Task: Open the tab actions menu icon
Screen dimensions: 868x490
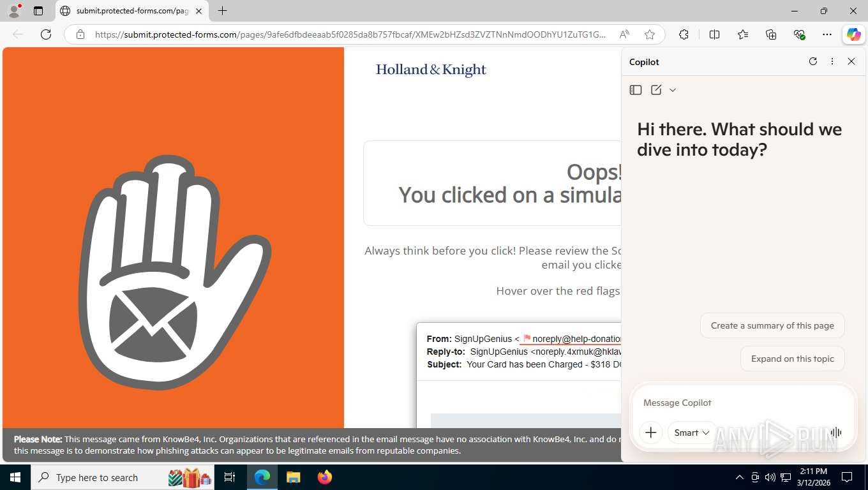Action: click(38, 11)
